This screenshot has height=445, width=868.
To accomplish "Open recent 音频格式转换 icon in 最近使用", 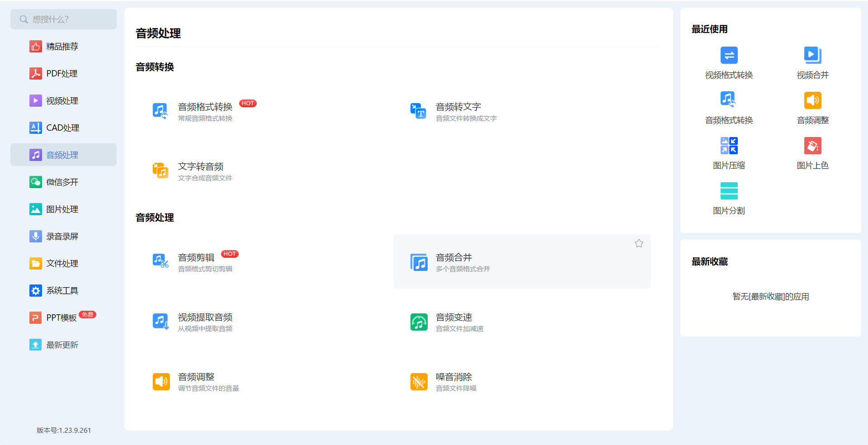I will pyautogui.click(x=729, y=100).
